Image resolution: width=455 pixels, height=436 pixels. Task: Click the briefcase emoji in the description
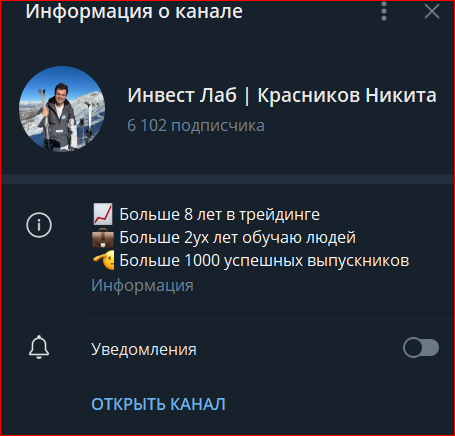point(103,238)
